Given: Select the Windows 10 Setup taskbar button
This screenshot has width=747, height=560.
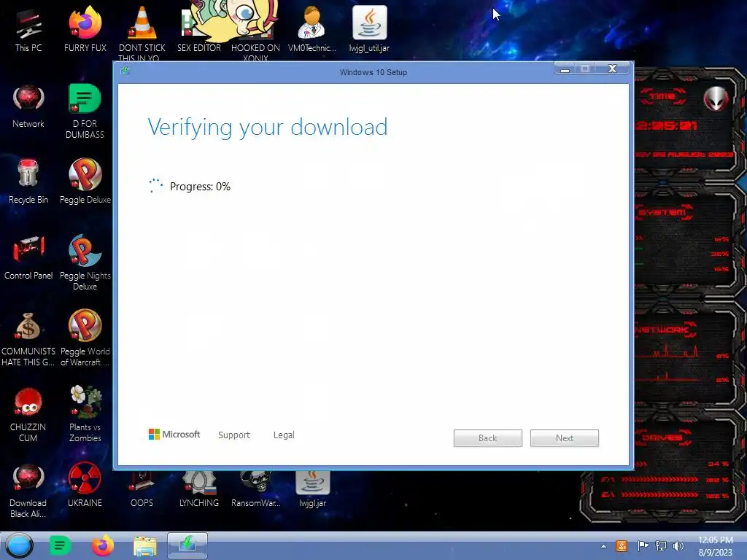Looking at the screenshot, I should 187,545.
